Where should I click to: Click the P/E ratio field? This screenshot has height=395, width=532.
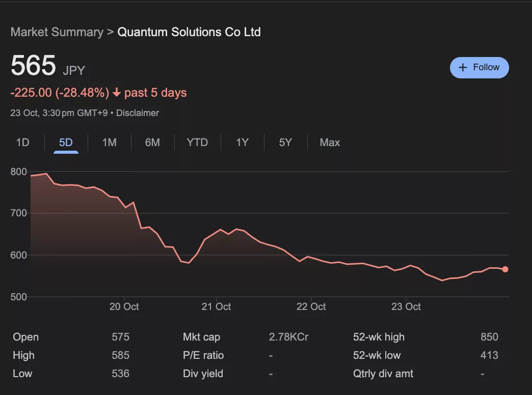tap(203, 355)
